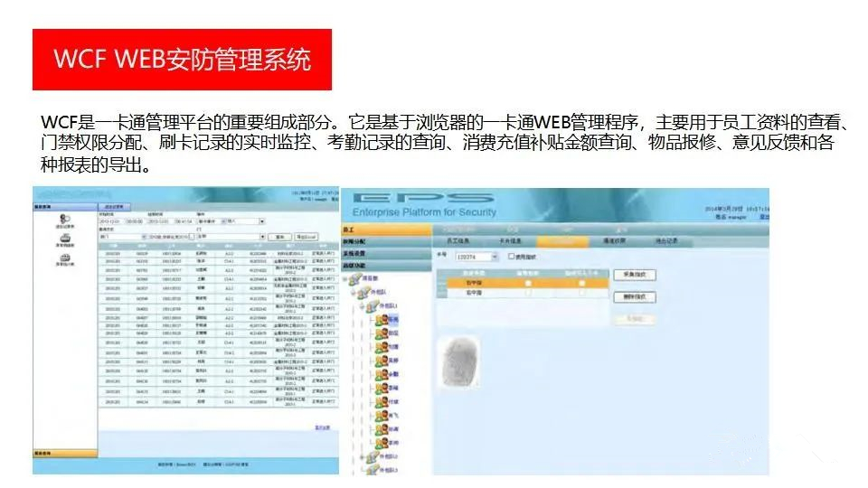Image resolution: width=868 pixels, height=488 pixels.
Task: Select the eighth employee icon under 外包队1
Action: click(382, 416)
